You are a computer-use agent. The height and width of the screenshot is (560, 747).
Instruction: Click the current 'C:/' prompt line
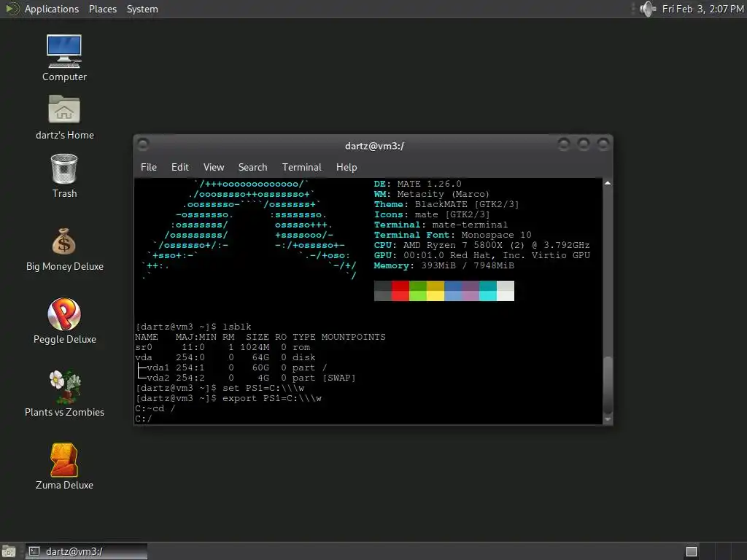coord(144,419)
